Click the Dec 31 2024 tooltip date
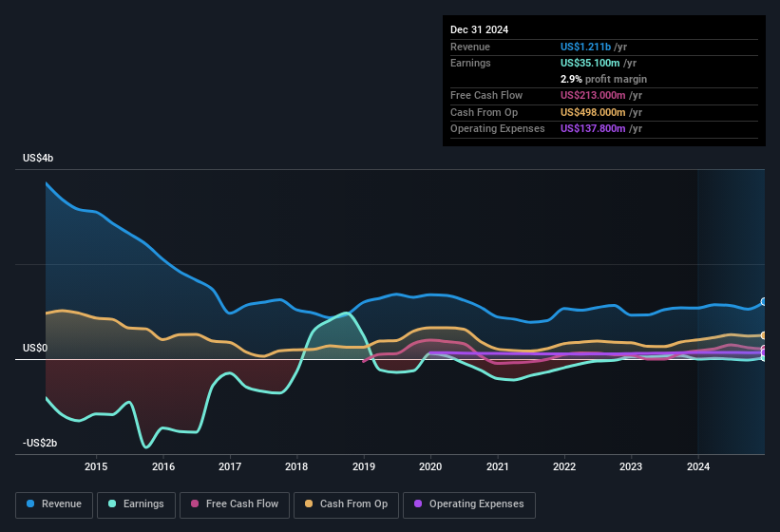 tap(479, 29)
